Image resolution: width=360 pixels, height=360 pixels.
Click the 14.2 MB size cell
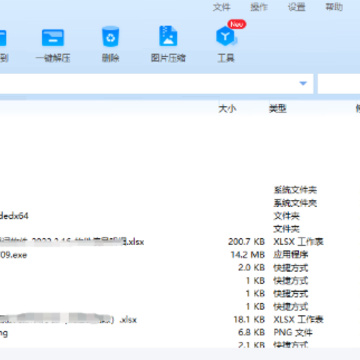click(x=248, y=255)
